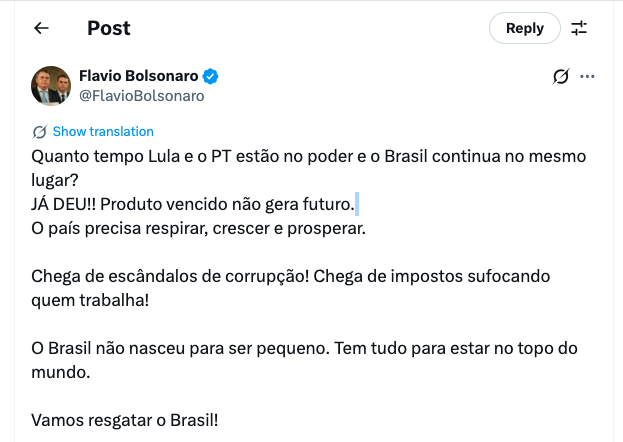Click the blue verified badge
Viewport: 623px width, 442px height.
pyautogui.click(x=212, y=76)
